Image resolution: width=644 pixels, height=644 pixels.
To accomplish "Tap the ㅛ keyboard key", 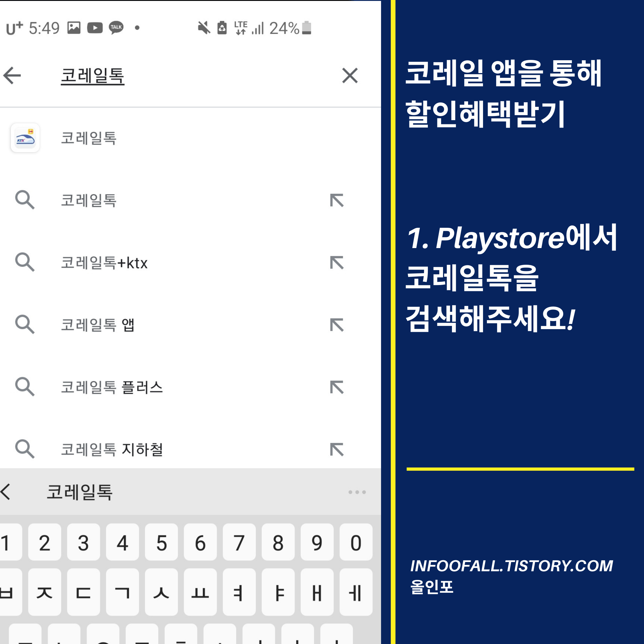I will pyautogui.click(x=200, y=592).
